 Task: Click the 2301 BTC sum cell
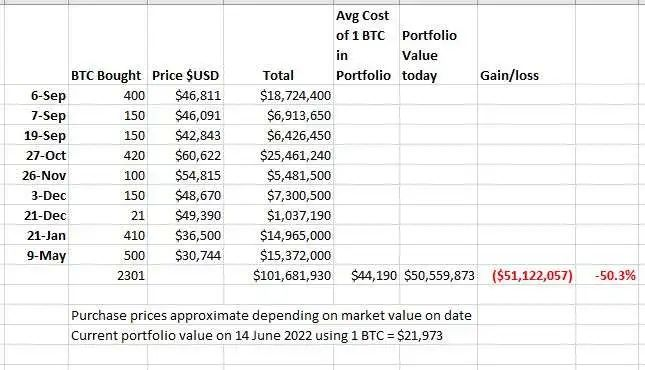(x=108, y=275)
